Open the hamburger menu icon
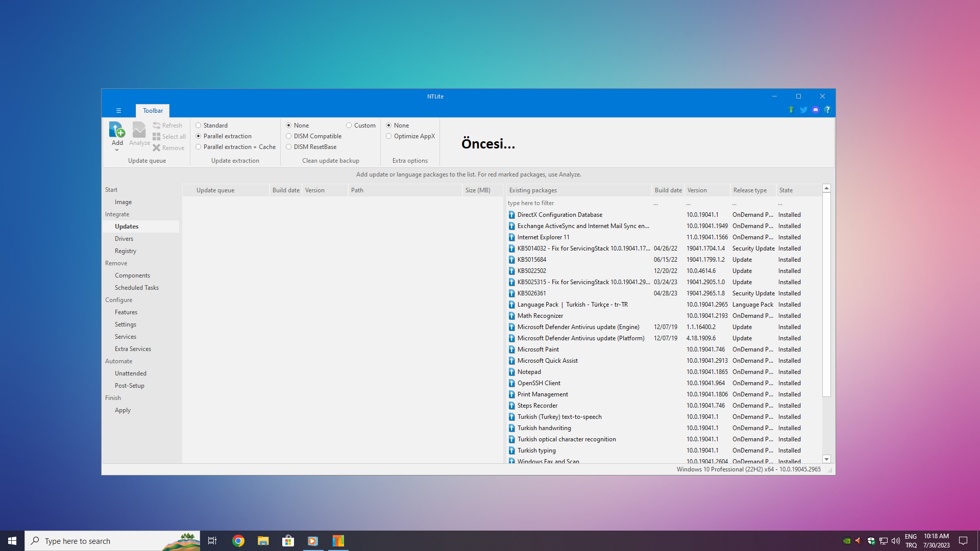The height and width of the screenshot is (551, 980). pyautogui.click(x=118, y=111)
